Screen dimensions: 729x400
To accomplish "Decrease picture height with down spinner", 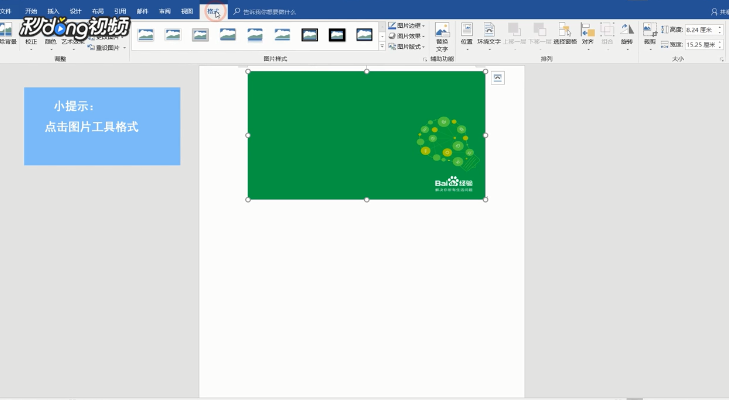I will pos(720,32).
